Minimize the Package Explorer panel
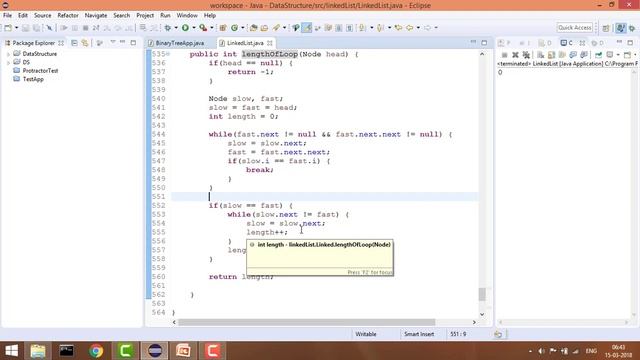 pyautogui.click(x=123, y=42)
